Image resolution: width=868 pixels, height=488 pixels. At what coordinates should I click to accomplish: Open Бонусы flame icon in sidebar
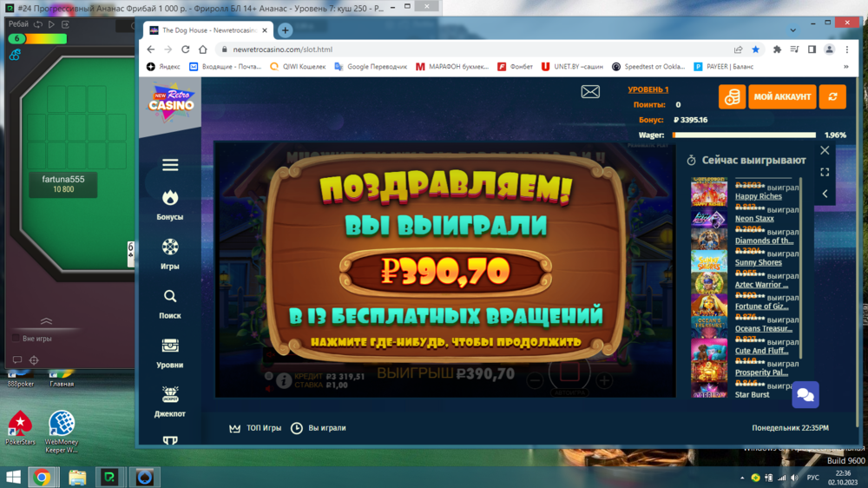170,199
